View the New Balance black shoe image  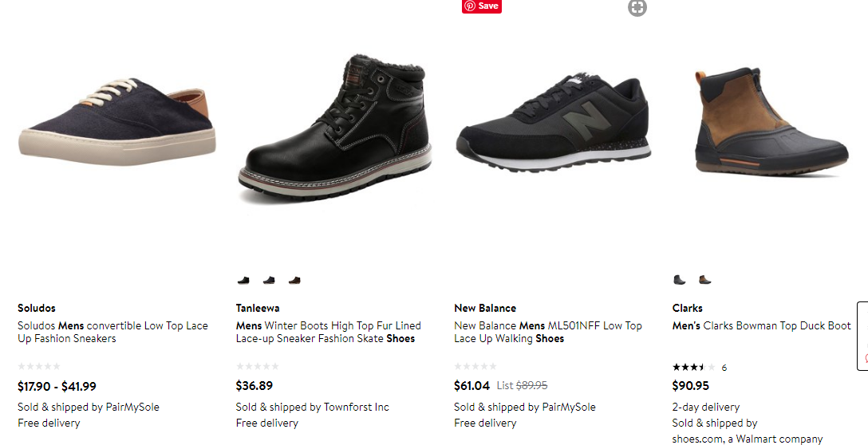coord(553,124)
